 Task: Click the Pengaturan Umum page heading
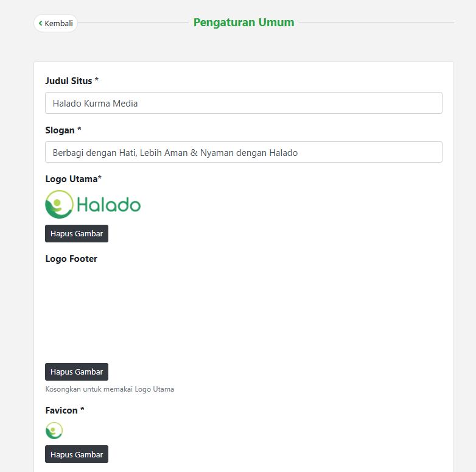[243, 23]
